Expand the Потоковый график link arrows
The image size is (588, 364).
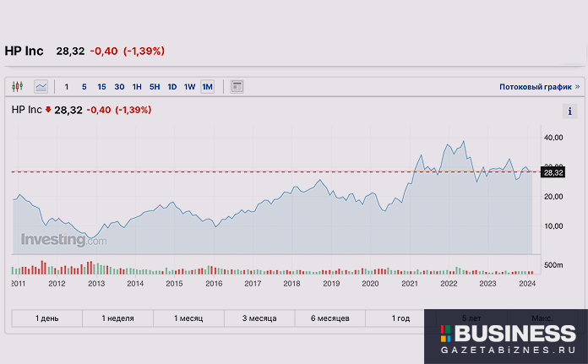click(x=578, y=86)
